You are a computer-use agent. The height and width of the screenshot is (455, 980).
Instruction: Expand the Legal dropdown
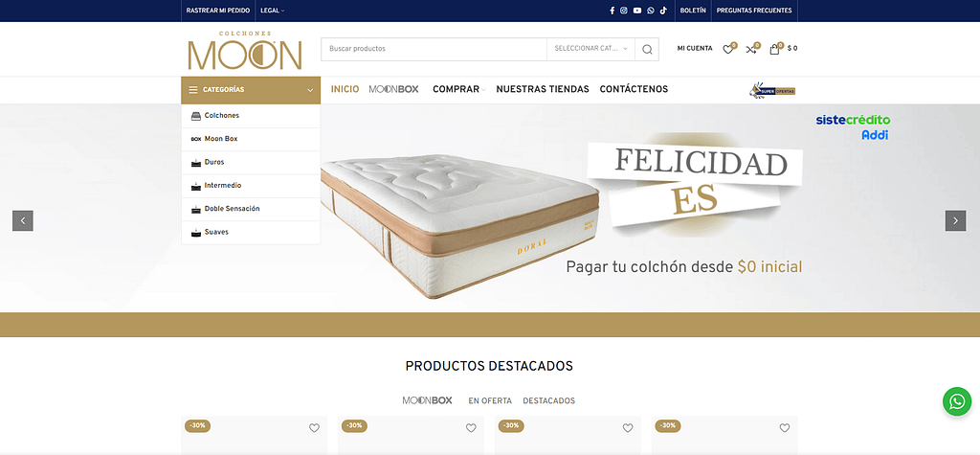pos(272,11)
